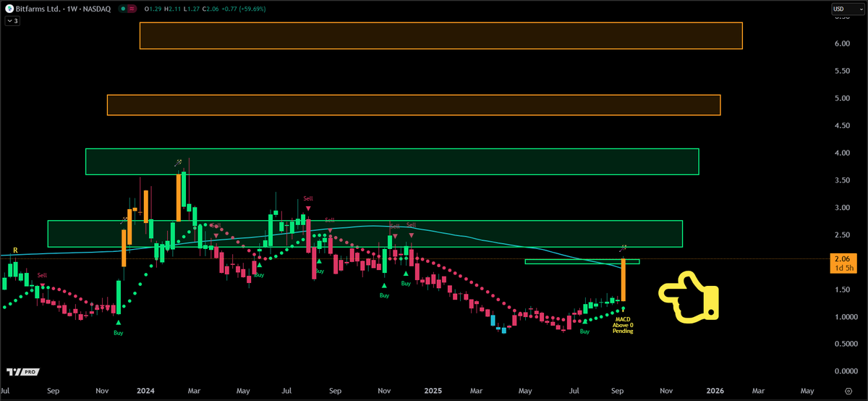Viewport: 868px width, 401px height.
Task: Select the green zone rectangle near 2.50
Action: click(365, 234)
